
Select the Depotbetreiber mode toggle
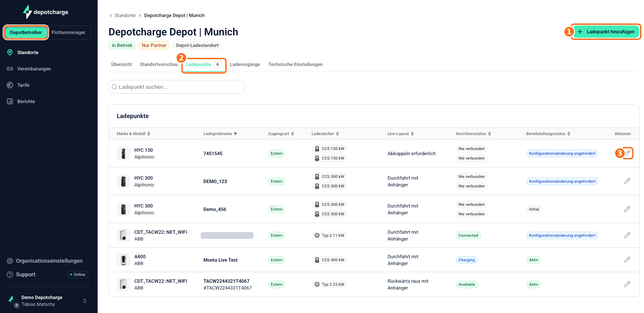(x=26, y=32)
